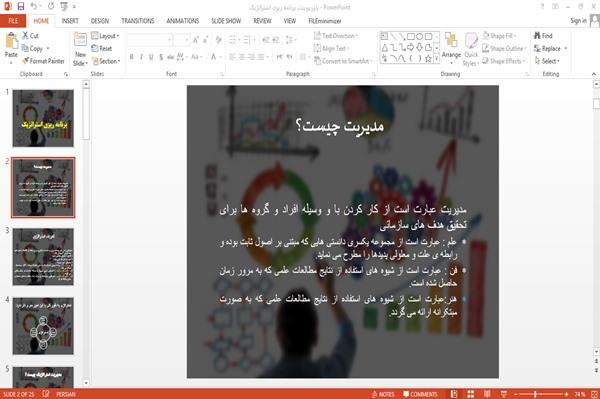Toggle Underline formatting
This screenshot has width=600, height=399.
(x=151, y=57)
